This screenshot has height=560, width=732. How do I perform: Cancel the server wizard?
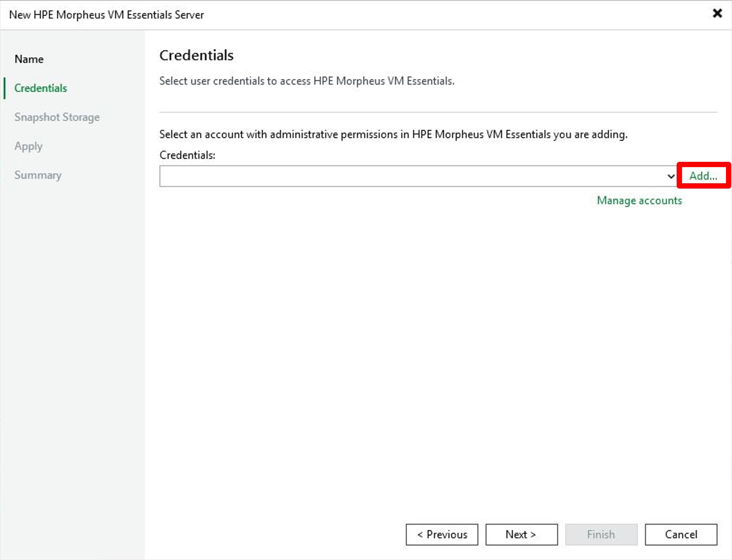681,534
